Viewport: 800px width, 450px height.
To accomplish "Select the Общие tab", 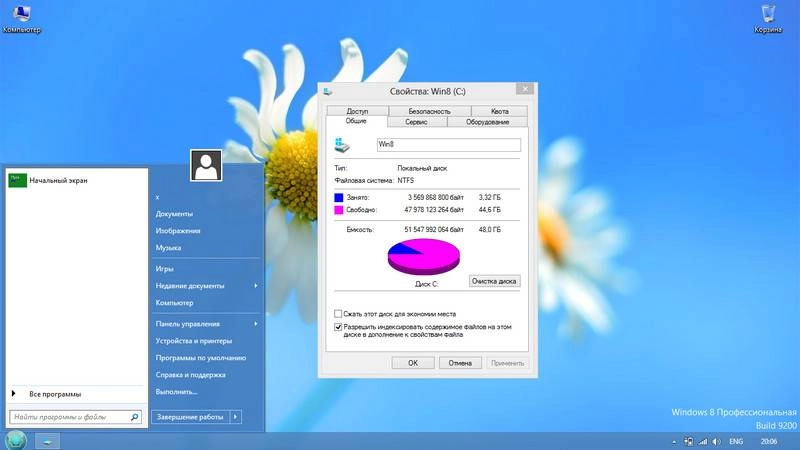I will click(x=356, y=121).
